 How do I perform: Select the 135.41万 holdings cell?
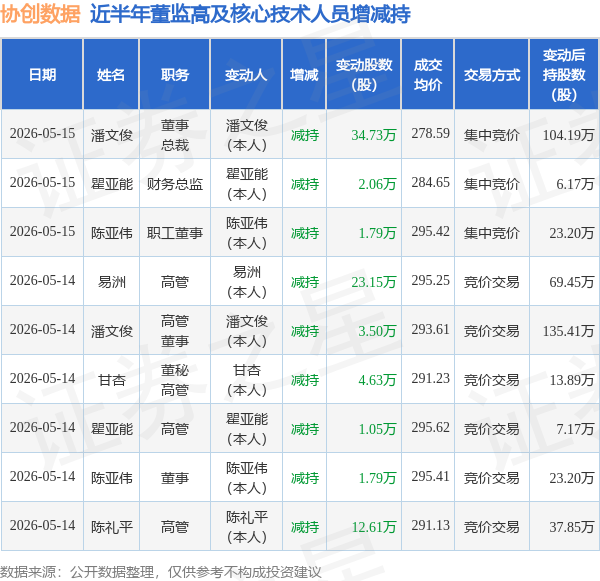(x=568, y=331)
